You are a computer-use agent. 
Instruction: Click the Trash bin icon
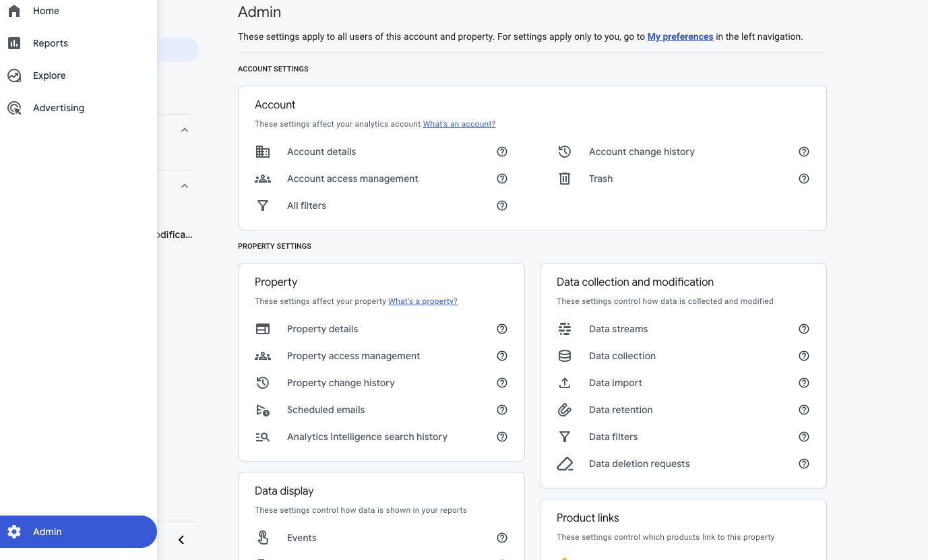[565, 179]
